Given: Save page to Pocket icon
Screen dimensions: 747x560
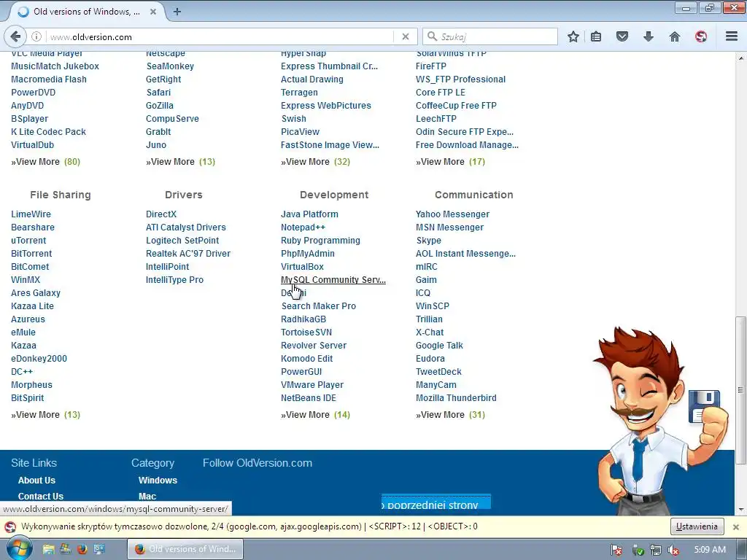Looking at the screenshot, I should click(622, 36).
